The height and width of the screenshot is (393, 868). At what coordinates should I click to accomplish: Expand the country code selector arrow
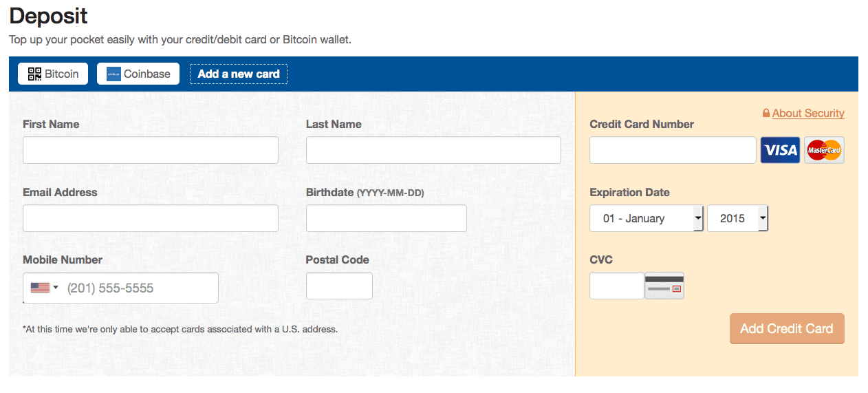click(56, 288)
